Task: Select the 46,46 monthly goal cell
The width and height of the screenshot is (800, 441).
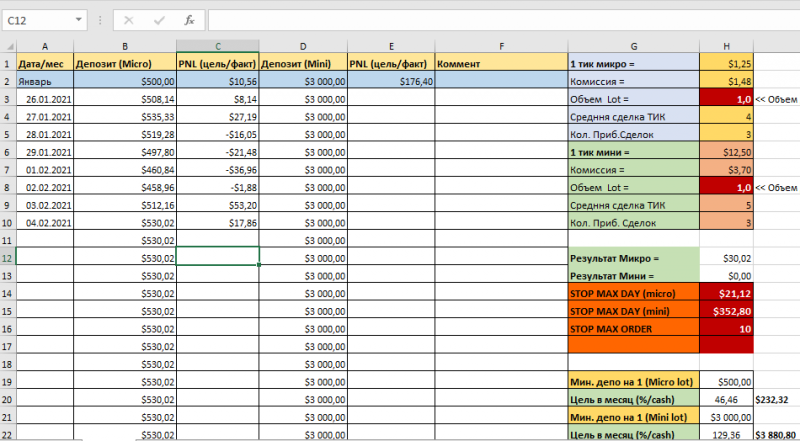Action: pyautogui.click(x=727, y=400)
